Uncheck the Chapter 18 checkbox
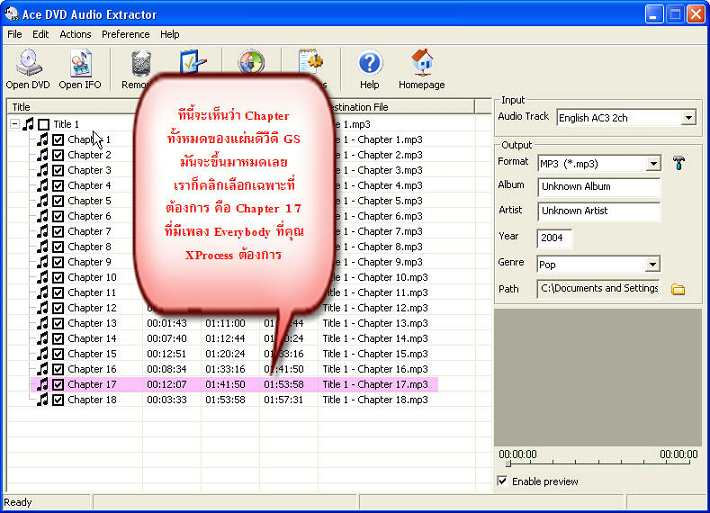This screenshot has width=710, height=513. [58, 400]
